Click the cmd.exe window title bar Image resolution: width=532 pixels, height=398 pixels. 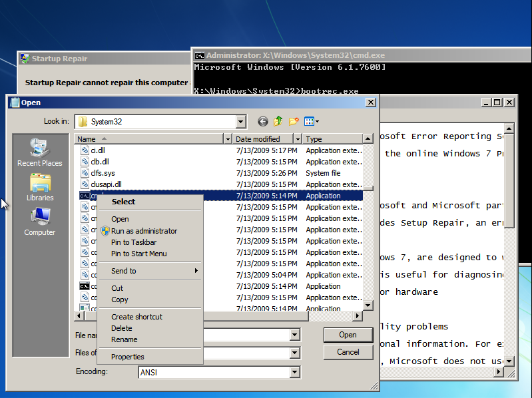coord(361,56)
